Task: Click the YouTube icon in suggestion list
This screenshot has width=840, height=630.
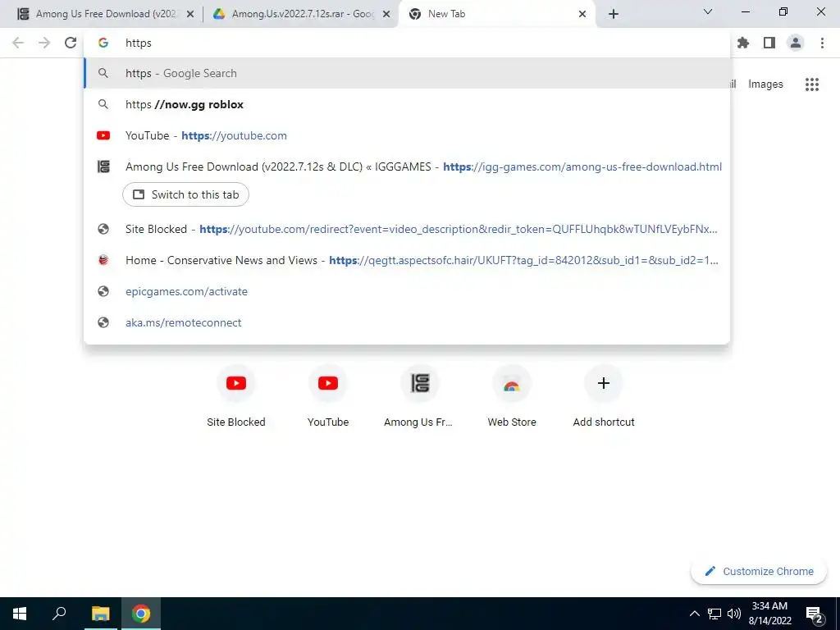Action: click(x=103, y=135)
